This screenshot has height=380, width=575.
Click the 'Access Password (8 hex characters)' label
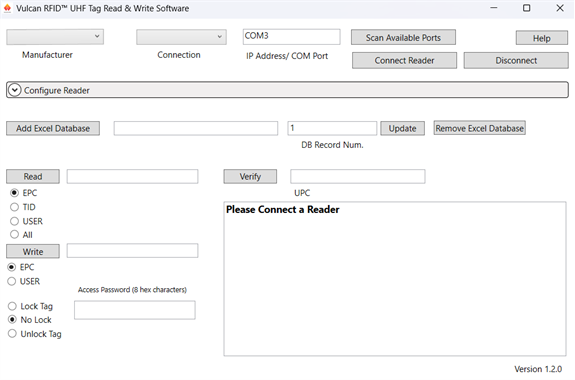pyautogui.click(x=132, y=290)
